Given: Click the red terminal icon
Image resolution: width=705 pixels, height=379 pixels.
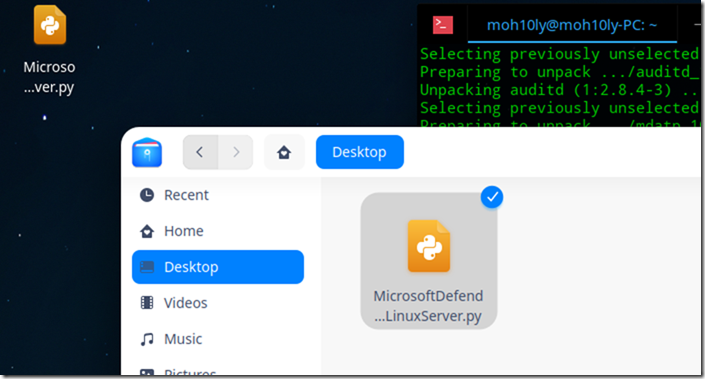Looking at the screenshot, I should (443, 25).
